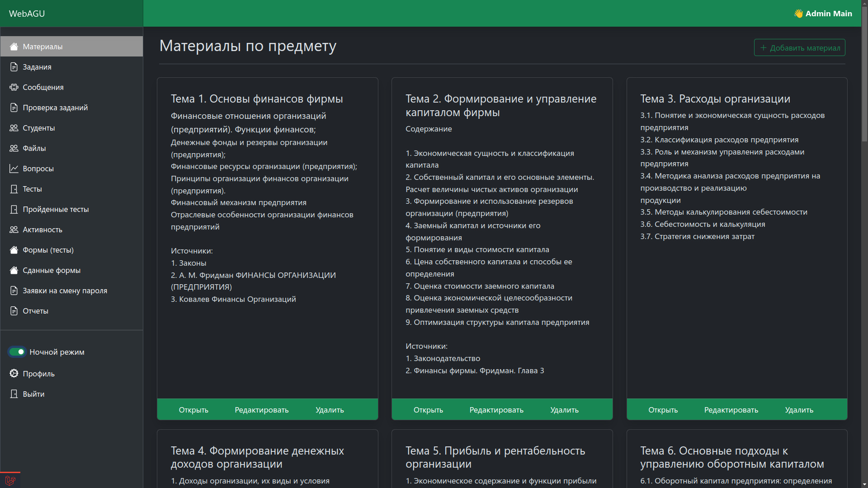Click the house icon beside Формы (тесты)
The width and height of the screenshot is (868, 488).
pyautogui.click(x=14, y=250)
